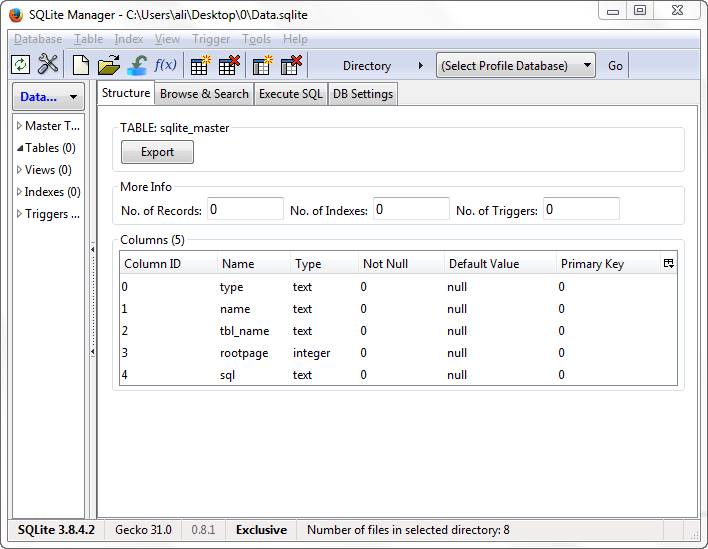Click the number of files status message
The height and width of the screenshot is (549, 708).
point(408,530)
